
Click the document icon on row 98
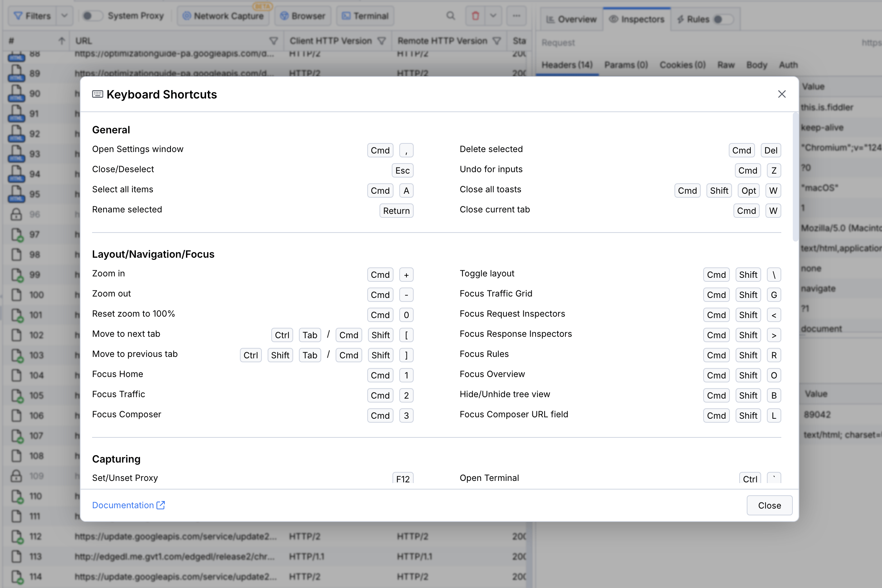click(16, 254)
